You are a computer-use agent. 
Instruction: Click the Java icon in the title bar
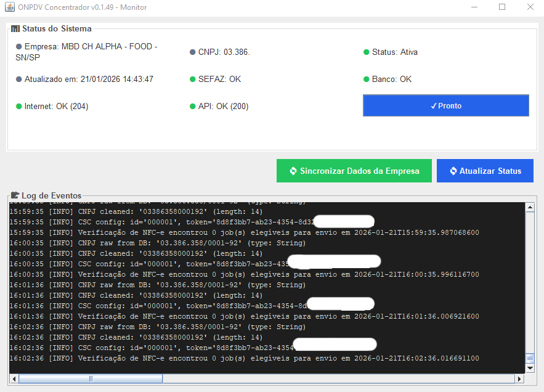(8, 7)
